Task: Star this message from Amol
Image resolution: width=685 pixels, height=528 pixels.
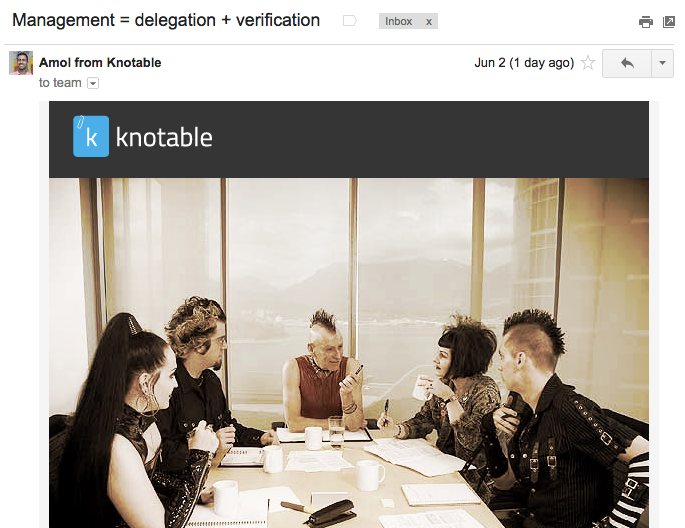Action: pyautogui.click(x=588, y=63)
